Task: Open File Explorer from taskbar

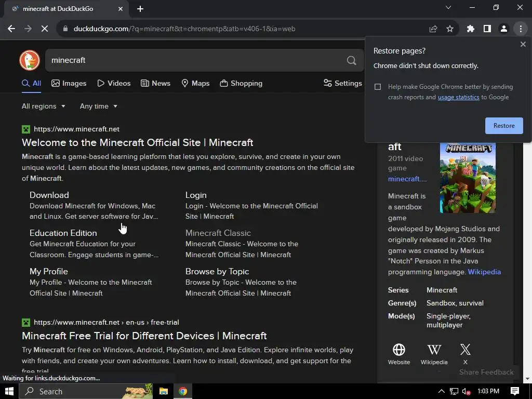Action: (x=164, y=392)
